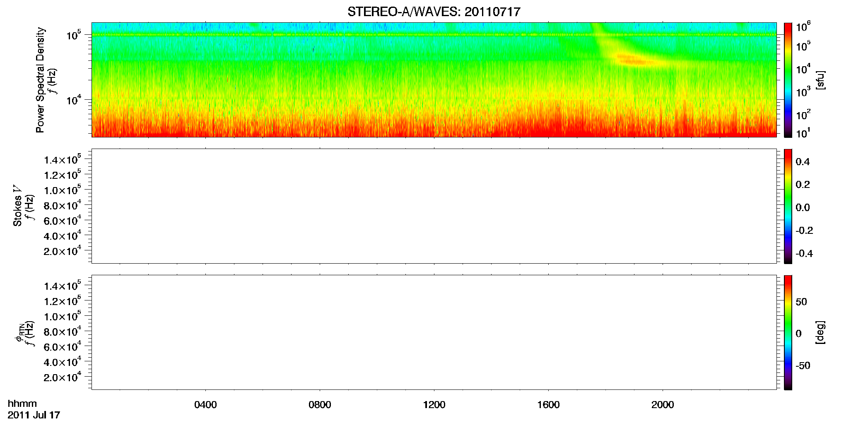This screenshot has width=868, height=447.
Task: Click the 50 label on degree color bar
Action: point(801,302)
